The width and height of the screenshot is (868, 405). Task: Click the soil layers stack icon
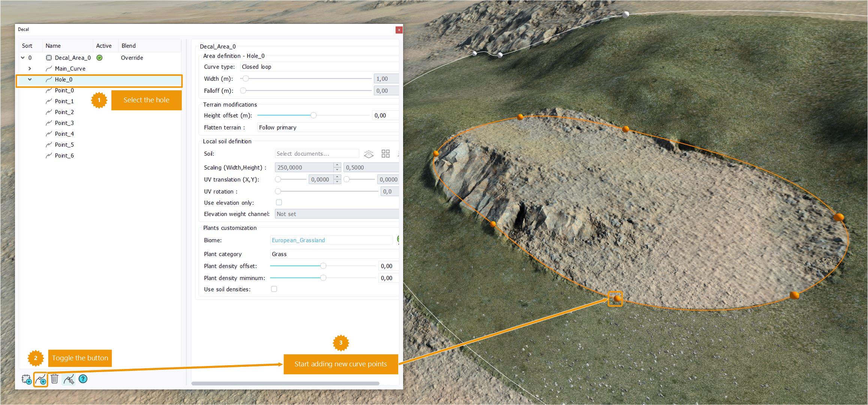(x=369, y=154)
